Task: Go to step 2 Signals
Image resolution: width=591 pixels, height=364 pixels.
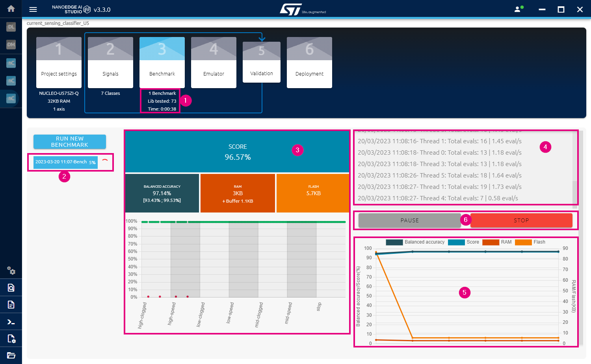Action: tap(110, 62)
